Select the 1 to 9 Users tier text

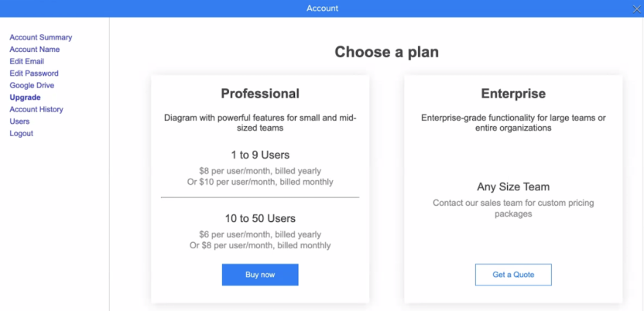tap(260, 155)
